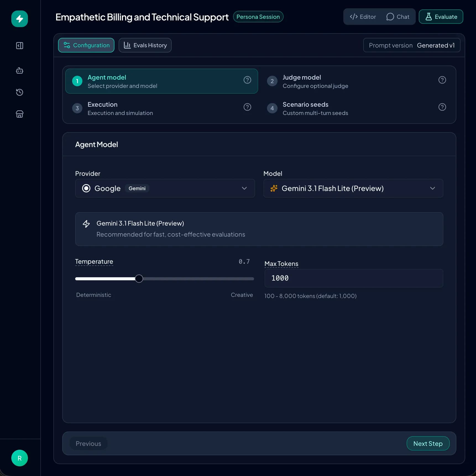Click the Previous button
The width and height of the screenshot is (476, 476).
88,443
